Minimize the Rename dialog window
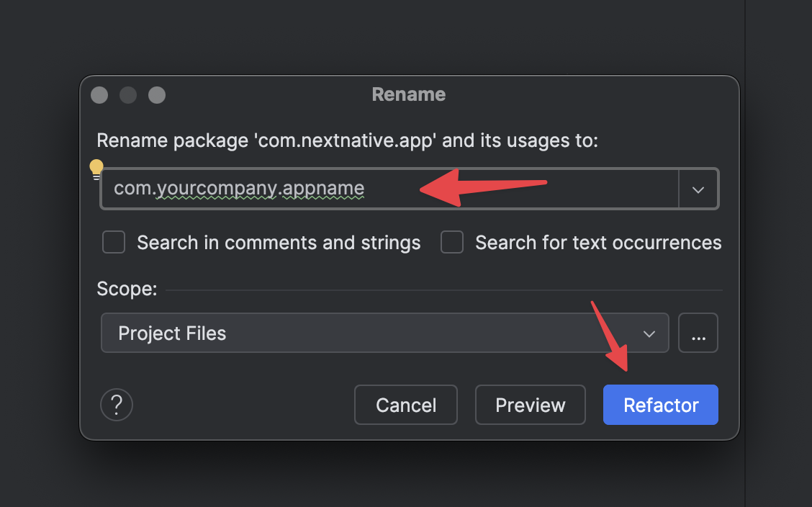The height and width of the screenshot is (507, 812). coord(128,95)
